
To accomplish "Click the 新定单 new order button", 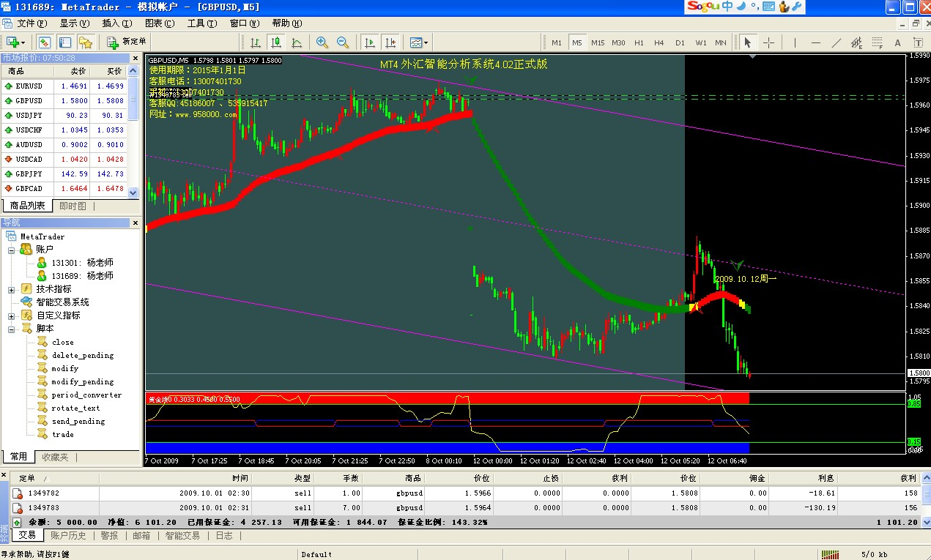I will 127,42.
